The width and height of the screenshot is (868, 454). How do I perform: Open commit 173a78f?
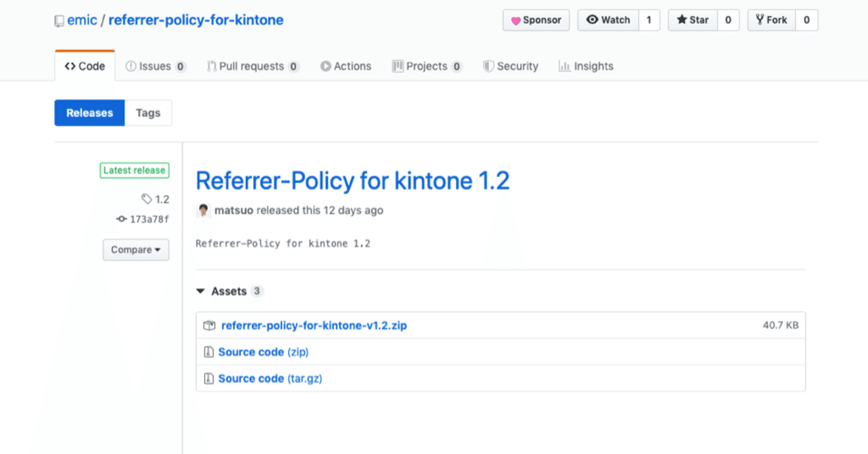[142, 218]
